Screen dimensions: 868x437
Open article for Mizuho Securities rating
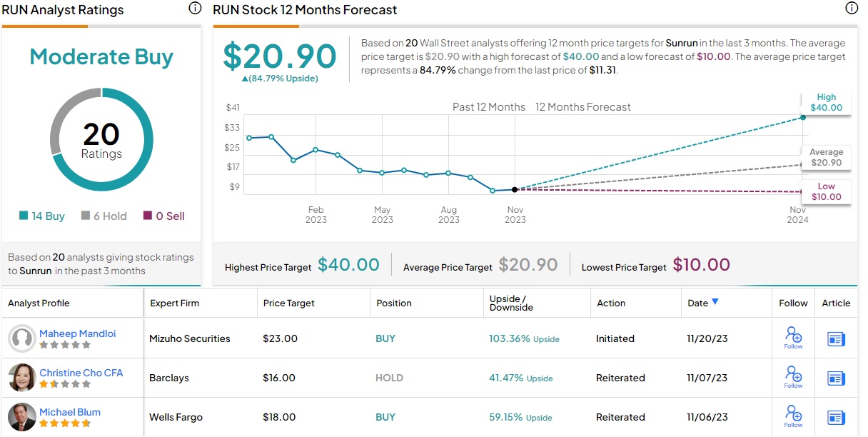(x=836, y=339)
